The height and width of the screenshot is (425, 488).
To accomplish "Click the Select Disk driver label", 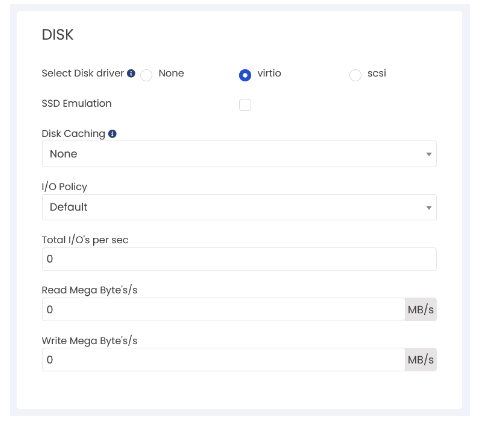I will (x=83, y=73).
